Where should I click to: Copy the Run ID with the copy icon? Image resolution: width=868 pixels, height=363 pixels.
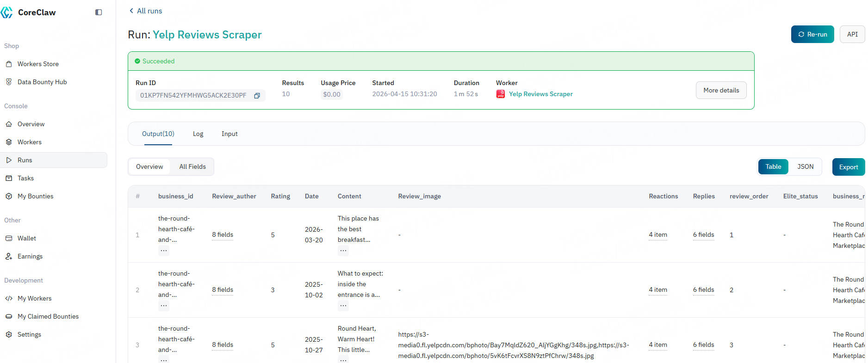tap(257, 96)
